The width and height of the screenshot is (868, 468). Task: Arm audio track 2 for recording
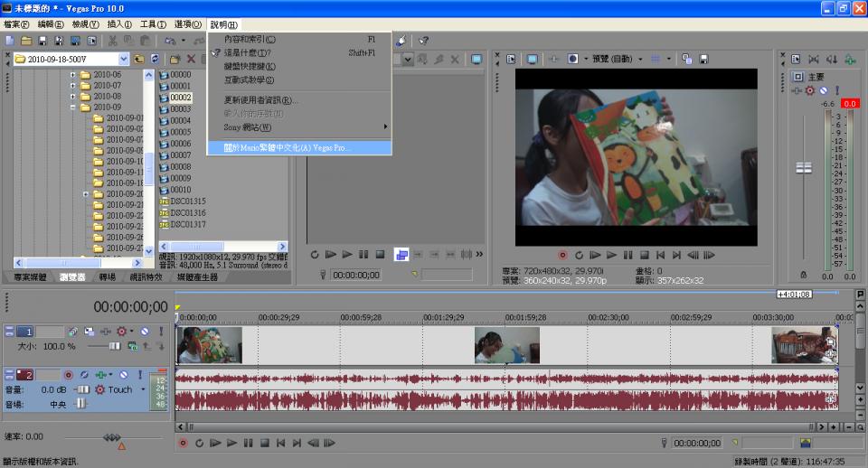pos(68,375)
